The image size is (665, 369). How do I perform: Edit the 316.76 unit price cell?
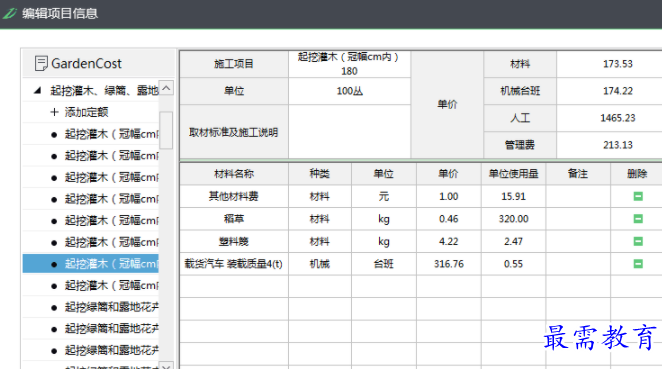[448, 264]
